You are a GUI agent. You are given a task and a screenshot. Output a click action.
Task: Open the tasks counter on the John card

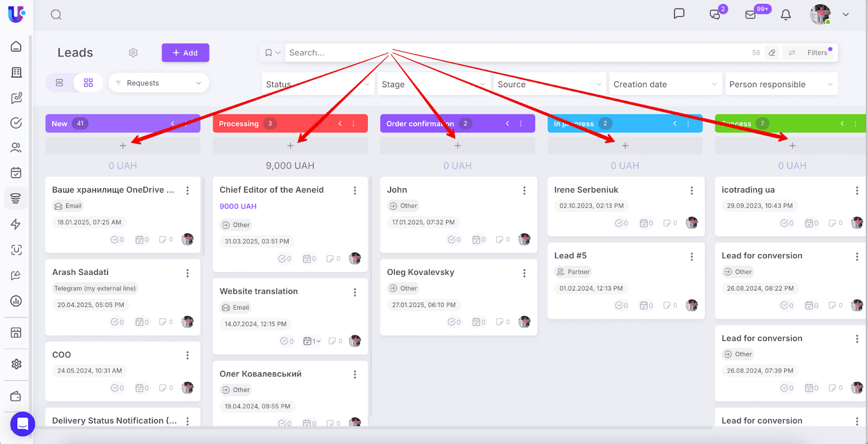click(x=454, y=240)
